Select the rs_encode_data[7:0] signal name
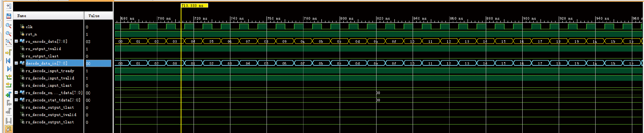Viewport: 644px width, 133px height. click(x=46, y=41)
